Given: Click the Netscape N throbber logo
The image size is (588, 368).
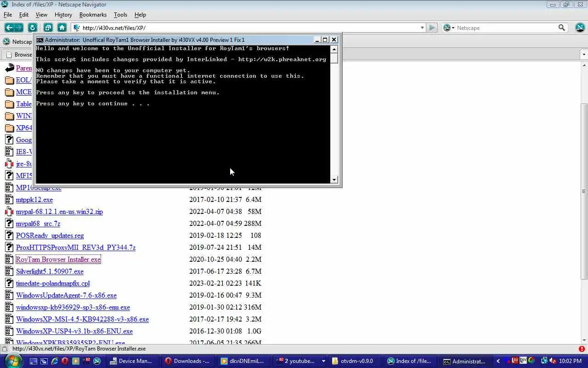Looking at the screenshot, I should 580,28.
